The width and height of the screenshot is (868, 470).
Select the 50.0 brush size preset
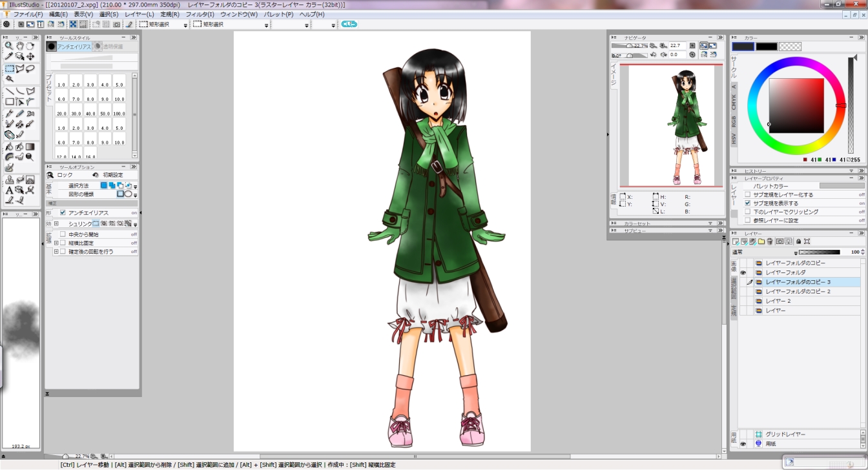[x=105, y=114]
